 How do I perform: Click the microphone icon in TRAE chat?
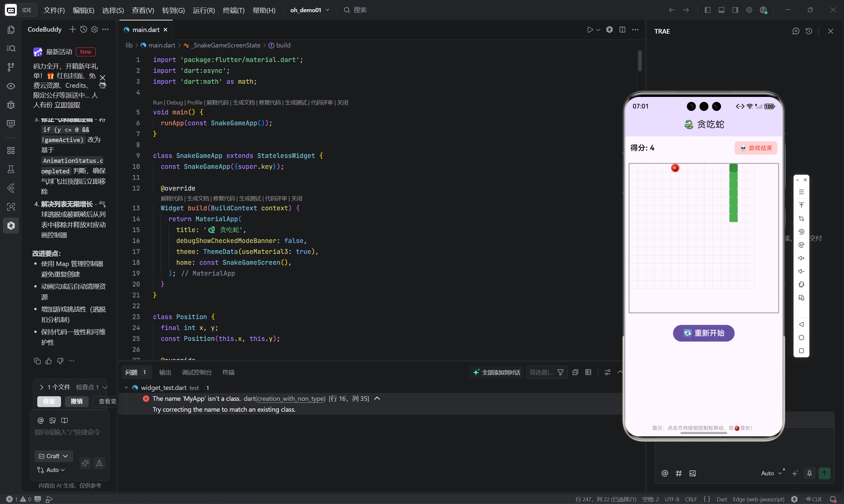(x=809, y=473)
